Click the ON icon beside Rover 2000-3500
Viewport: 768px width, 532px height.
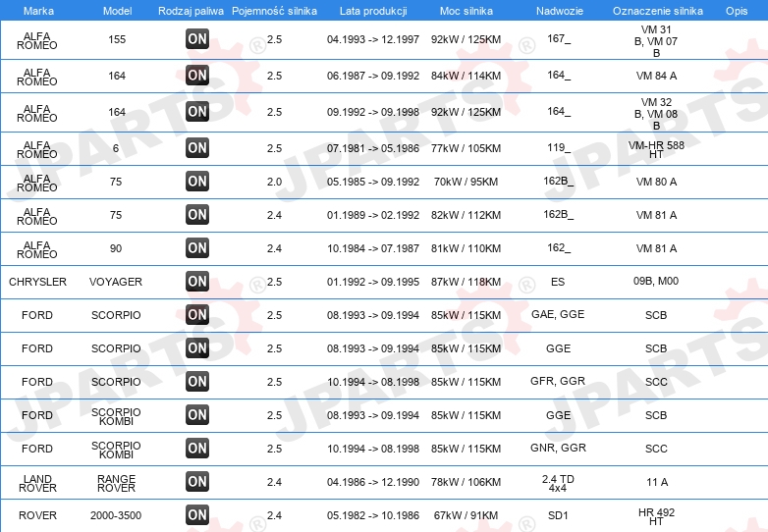pos(196,515)
